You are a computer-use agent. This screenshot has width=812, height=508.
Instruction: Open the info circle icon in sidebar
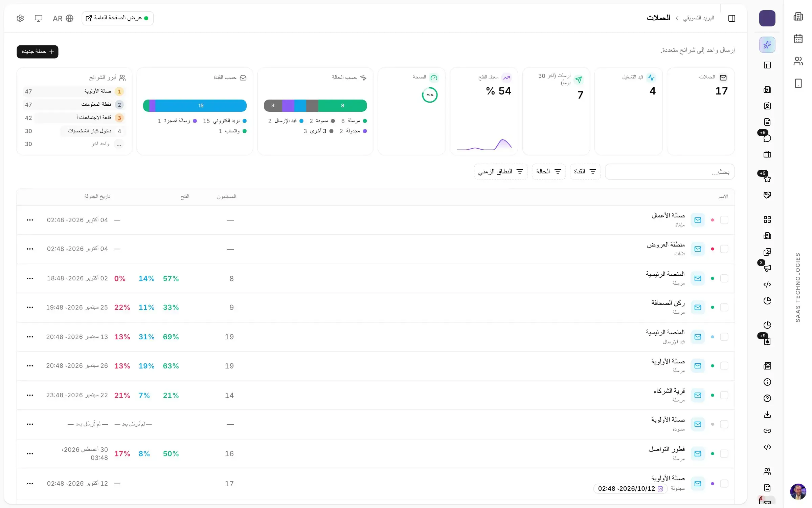pos(767,382)
